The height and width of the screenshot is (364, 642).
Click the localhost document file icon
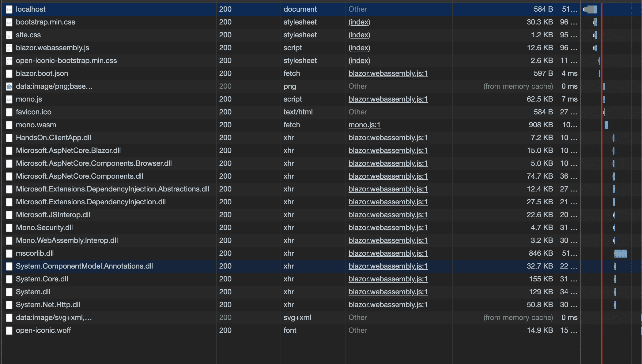point(9,9)
